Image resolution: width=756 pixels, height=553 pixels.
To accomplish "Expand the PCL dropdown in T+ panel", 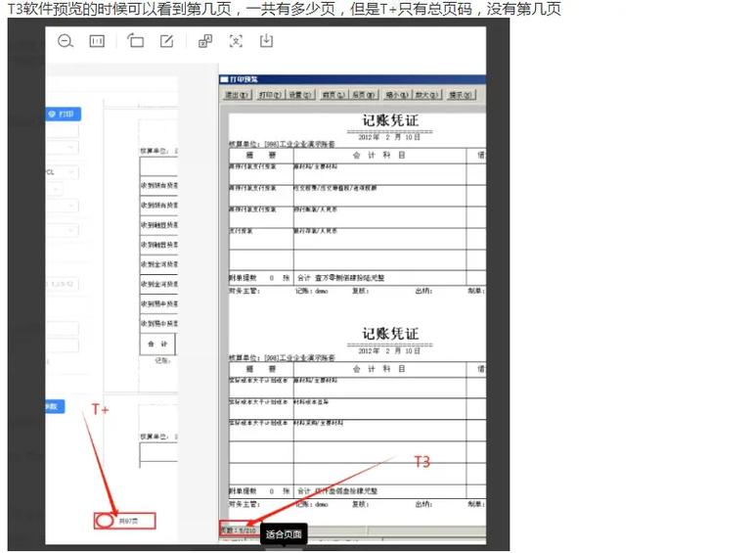I will [x=62, y=172].
